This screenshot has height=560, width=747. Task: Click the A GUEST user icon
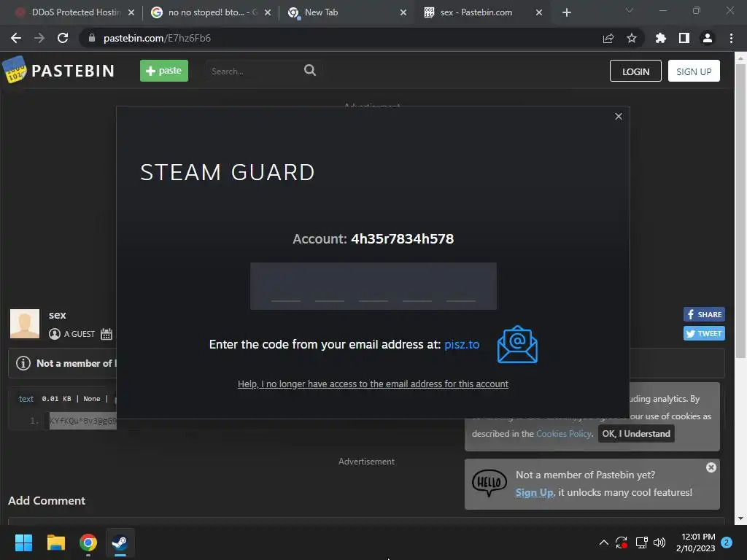(x=55, y=334)
